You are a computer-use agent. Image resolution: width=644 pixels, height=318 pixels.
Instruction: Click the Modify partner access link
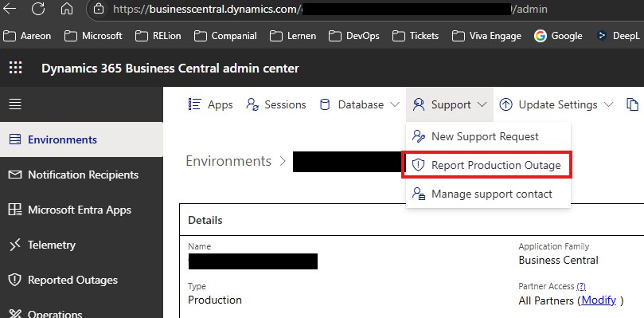(x=599, y=300)
